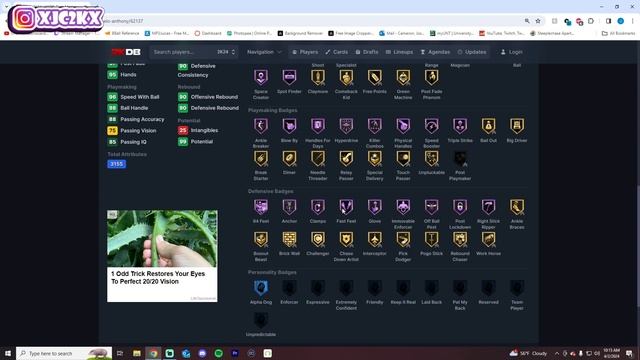The image size is (640, 360).
Task: Click the Immovable Enforcer badge
Action: coord(403,207)
